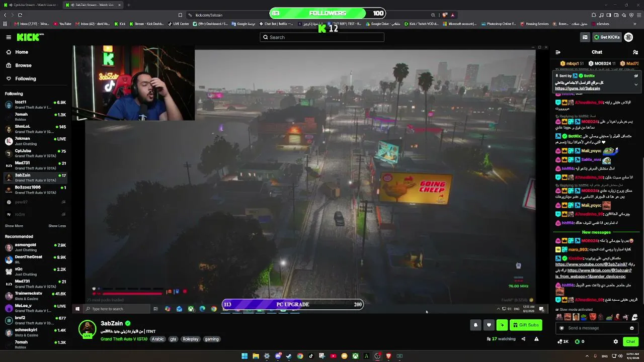Open chat settings gear
The height and width of the screenshot is (362, 644).
point(615,342)
